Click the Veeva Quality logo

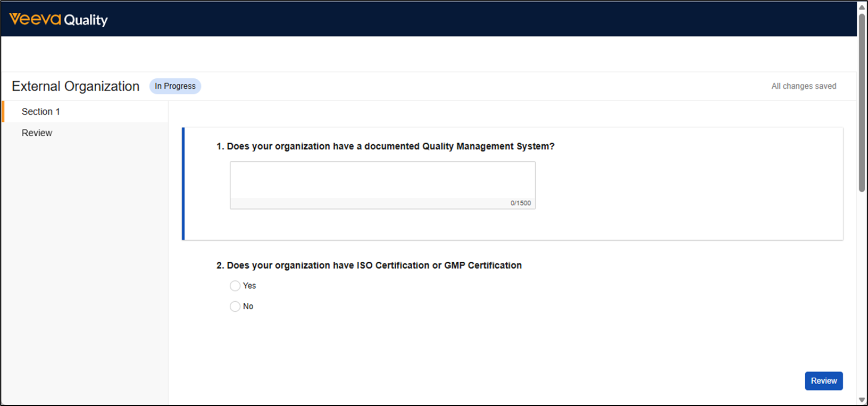[59, 20]
